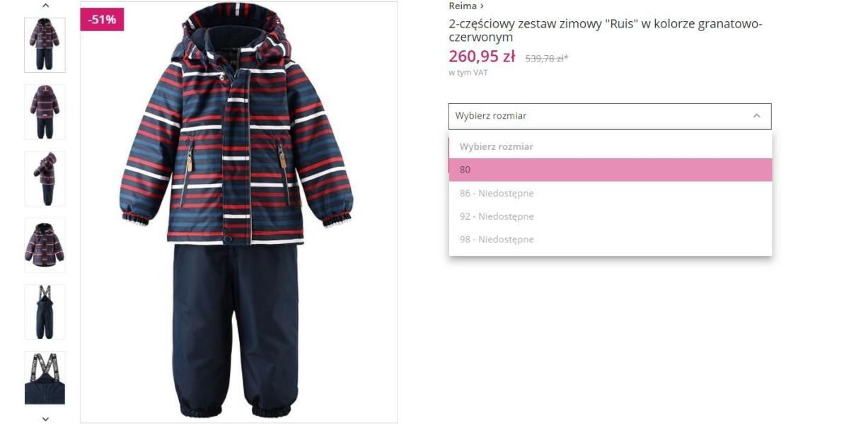The height and width of the screenshot is (424, 868).
Task: Click the down chevron below the thumbnails
Action: [x=45, y=418]
